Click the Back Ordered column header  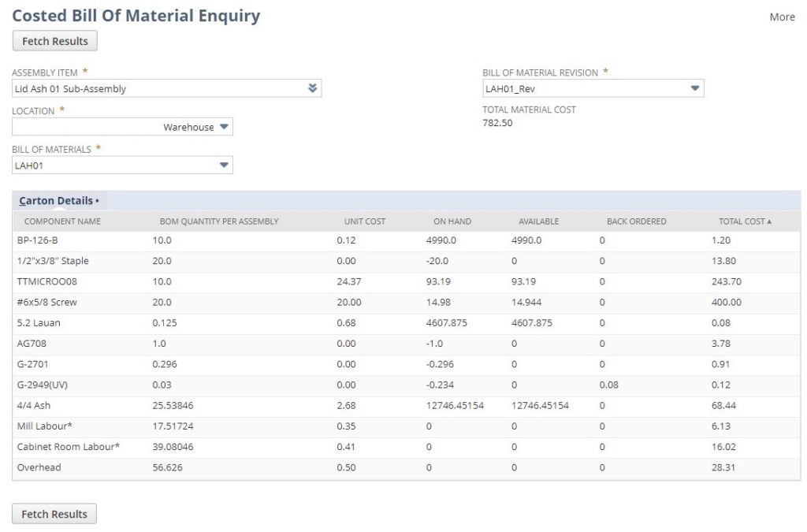[x=636, y=221]
